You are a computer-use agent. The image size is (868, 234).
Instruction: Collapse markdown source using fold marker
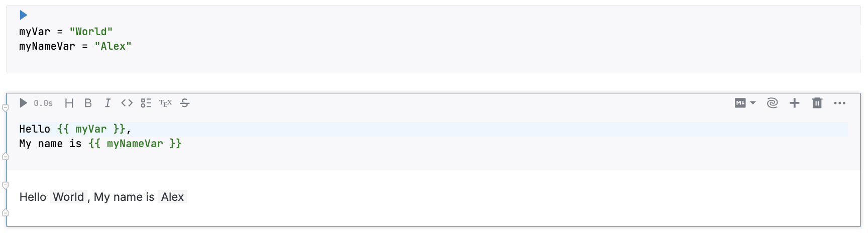coord(6,157)
